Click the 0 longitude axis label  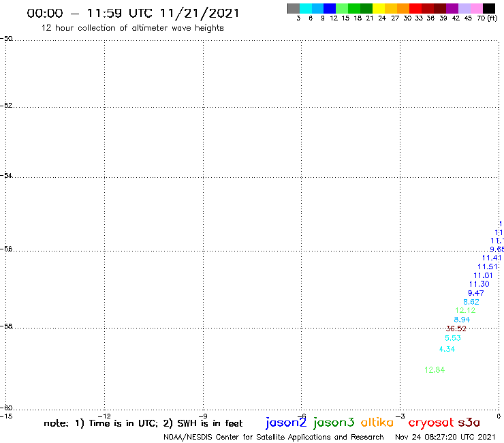pyautogui.click(x=499, y=416)
